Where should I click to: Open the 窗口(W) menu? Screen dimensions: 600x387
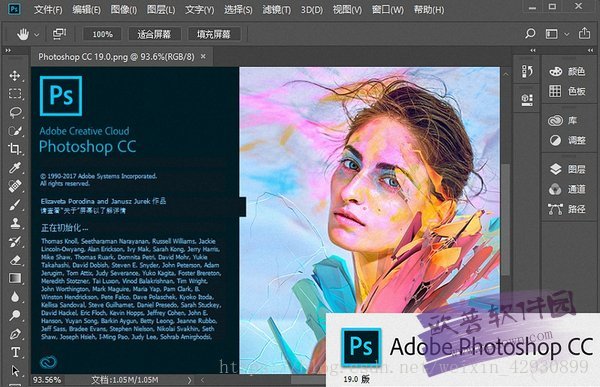[x=388, y=10]
